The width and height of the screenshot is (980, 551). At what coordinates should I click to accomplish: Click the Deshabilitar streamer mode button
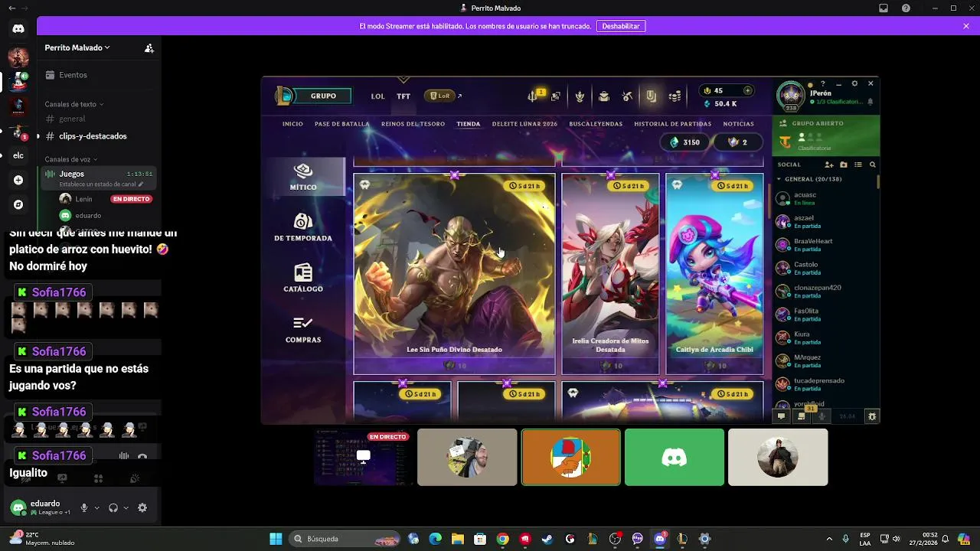(x=620, y=26)
